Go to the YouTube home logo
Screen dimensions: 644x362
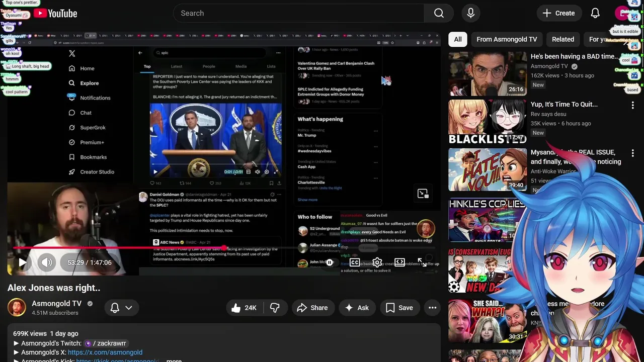55,14
